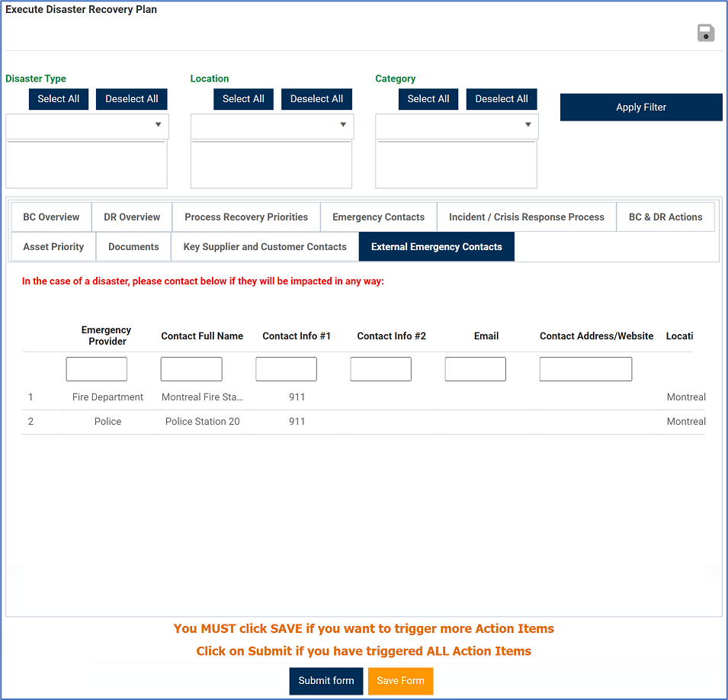
Task: Click Deselect All under Disaster Type
Action: (131, 99)
